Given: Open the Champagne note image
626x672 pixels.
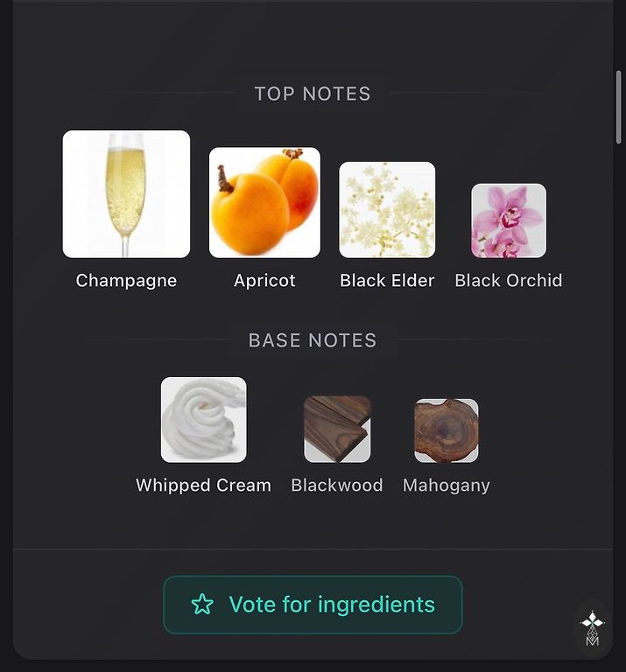Looking at the screenshot, I should [x=126, y=194].
